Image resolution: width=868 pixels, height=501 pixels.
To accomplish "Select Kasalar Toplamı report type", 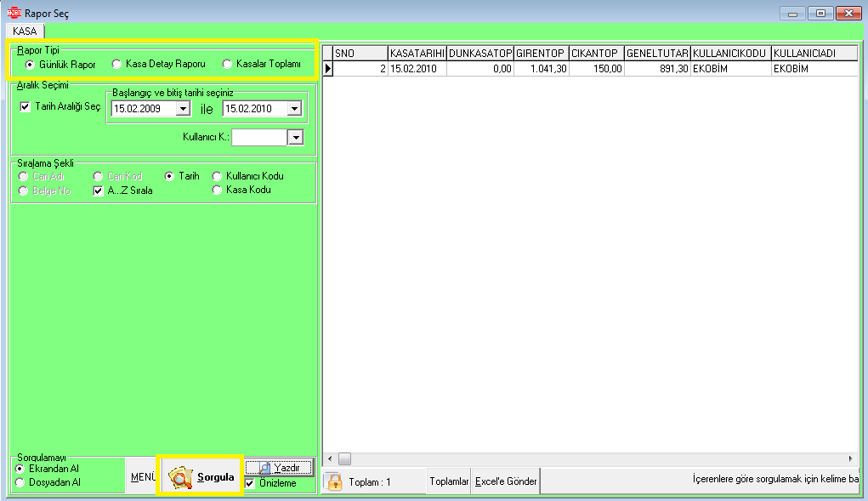I will click(x=227, y=64).
